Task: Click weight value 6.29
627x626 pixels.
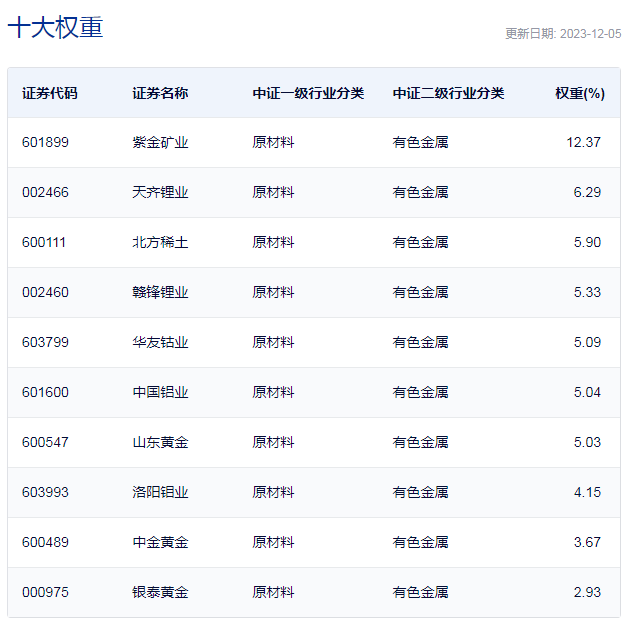Action: [x=587, y=192]
